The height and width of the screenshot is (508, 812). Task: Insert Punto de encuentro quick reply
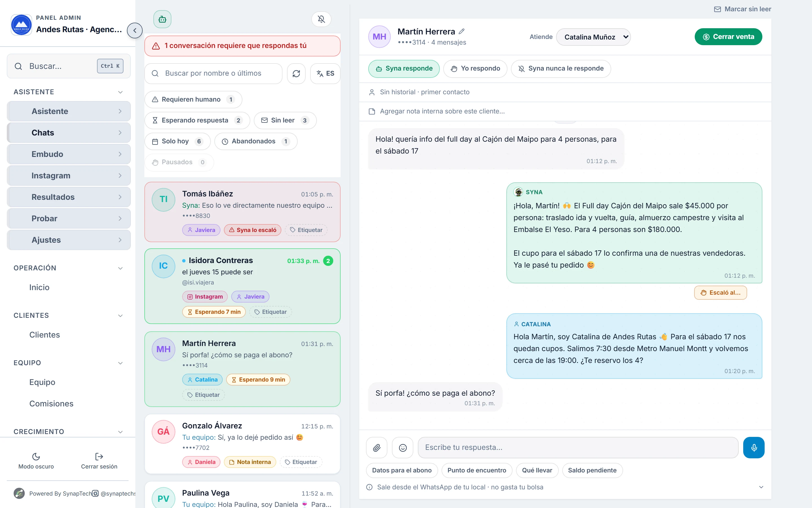(477, 470)
